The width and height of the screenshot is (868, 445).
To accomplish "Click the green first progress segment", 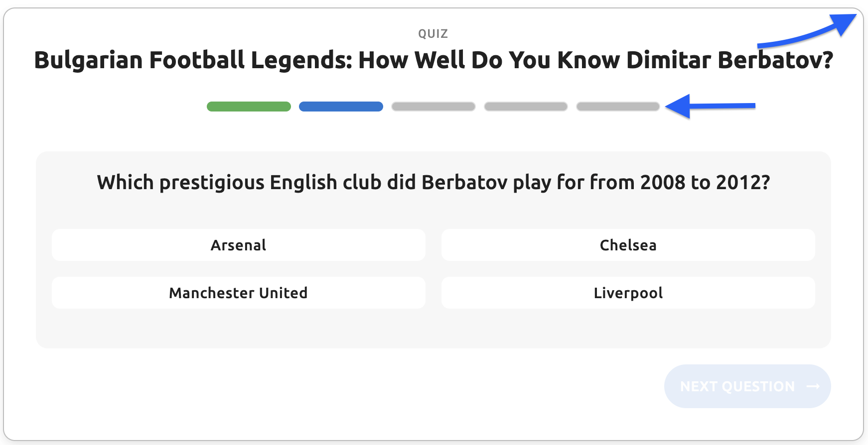I will 249,107.
